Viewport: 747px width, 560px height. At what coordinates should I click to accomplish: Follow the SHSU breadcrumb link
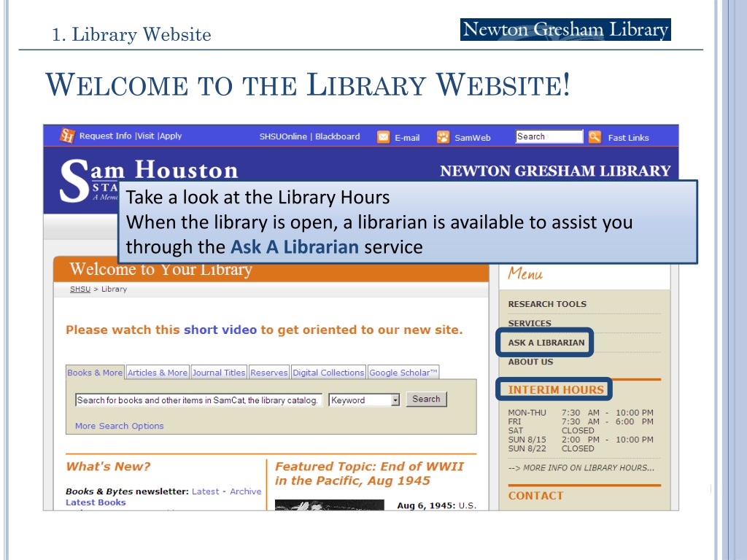coord(80,289)
